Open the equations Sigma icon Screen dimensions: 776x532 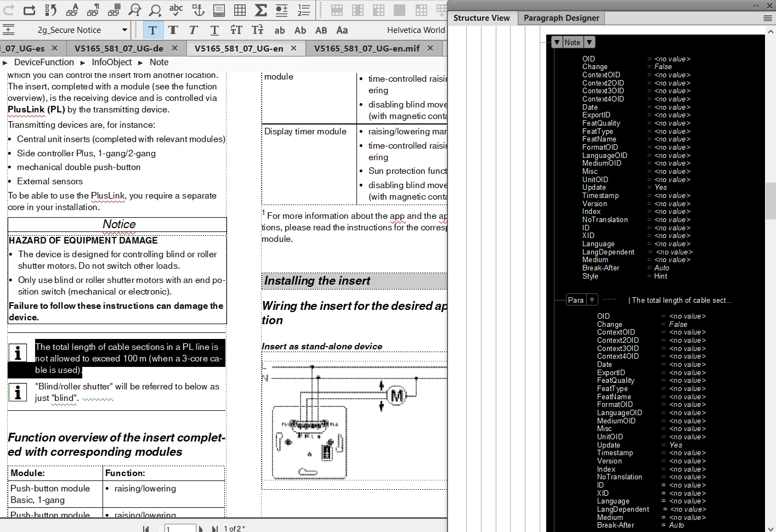261,9
